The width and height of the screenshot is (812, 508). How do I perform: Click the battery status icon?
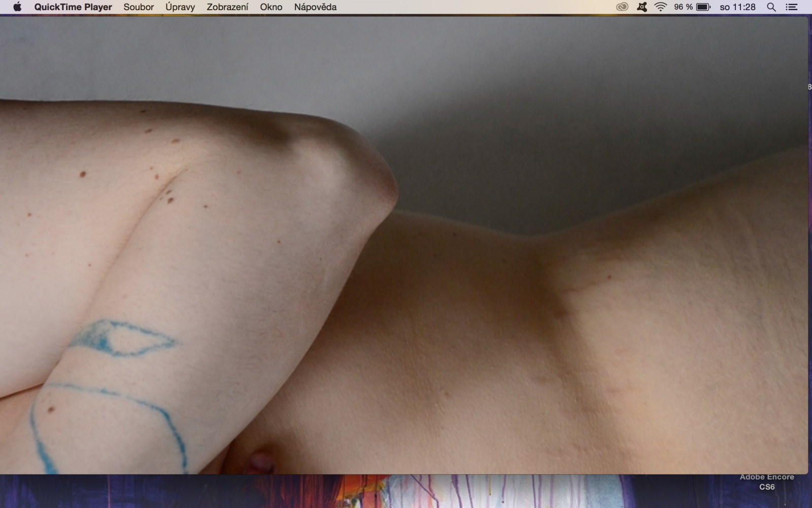[x=703, y=7]
